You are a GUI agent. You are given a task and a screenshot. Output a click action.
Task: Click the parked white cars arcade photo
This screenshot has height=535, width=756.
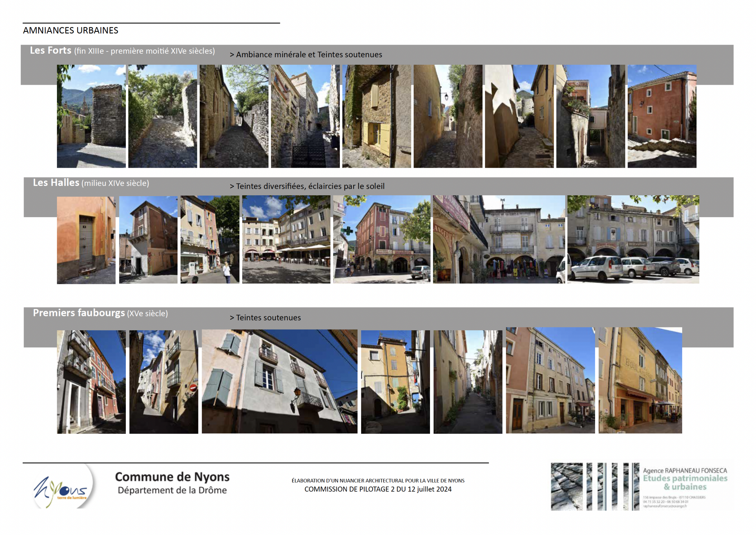pos(633,239)
